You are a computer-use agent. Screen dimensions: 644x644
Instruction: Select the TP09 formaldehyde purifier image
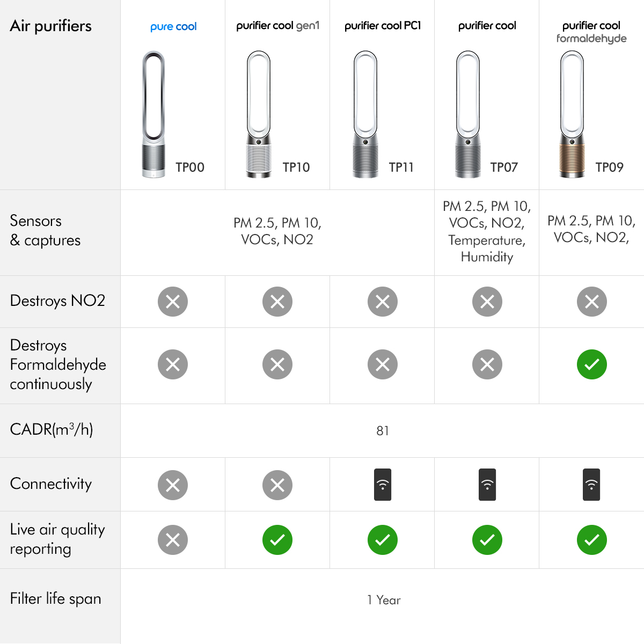point(572,114)
